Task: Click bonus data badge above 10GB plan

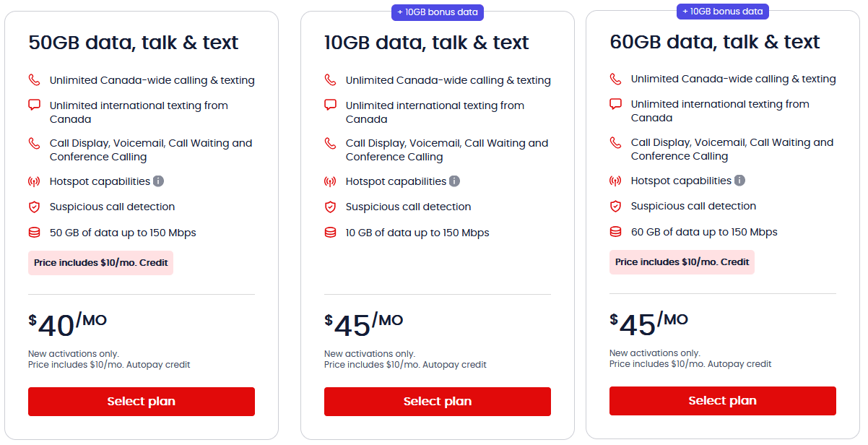Action: [x=438, y=12]
